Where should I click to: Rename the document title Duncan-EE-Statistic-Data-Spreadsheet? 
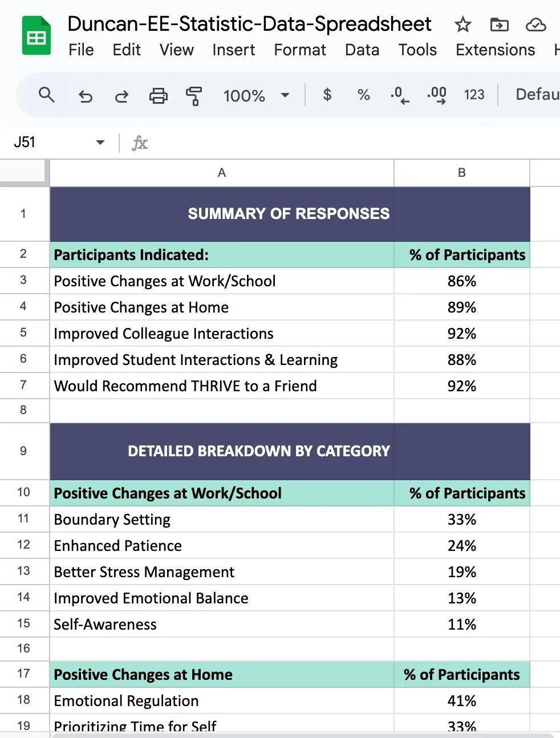[249, 24]
